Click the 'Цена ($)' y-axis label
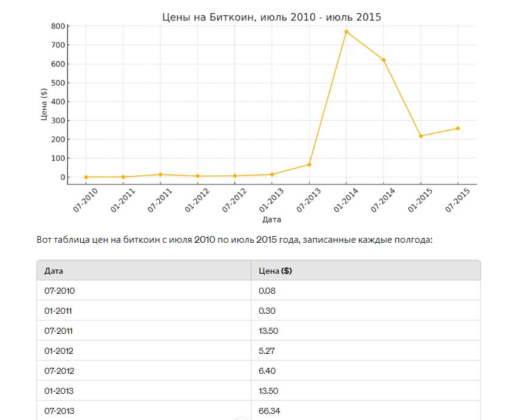Screen dimensions: 532x420 pyautogui.click(x=44, y=104)
